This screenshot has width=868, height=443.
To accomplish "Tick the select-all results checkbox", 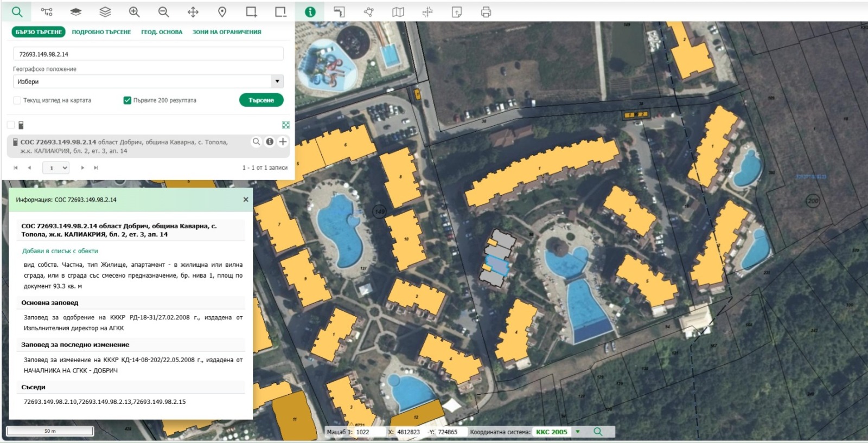I will 11,125.
